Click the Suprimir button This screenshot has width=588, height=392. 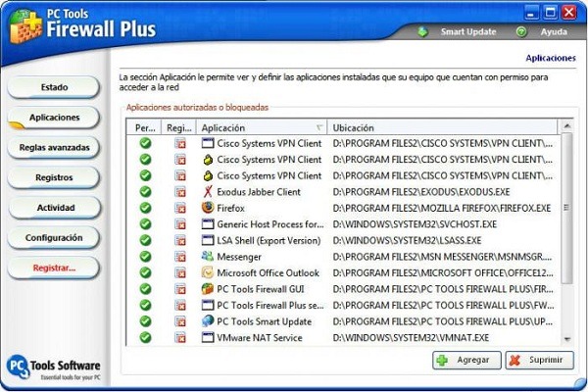(x=539, y=360)
